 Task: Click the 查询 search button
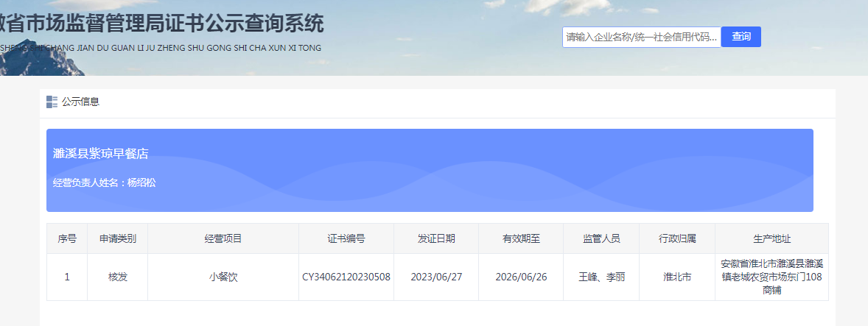(x=741, y=37)
